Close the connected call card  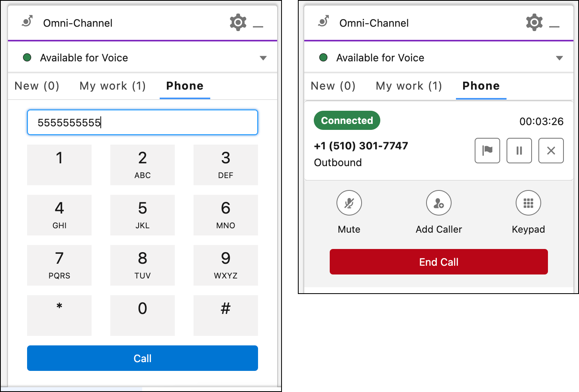click(551, 151)
